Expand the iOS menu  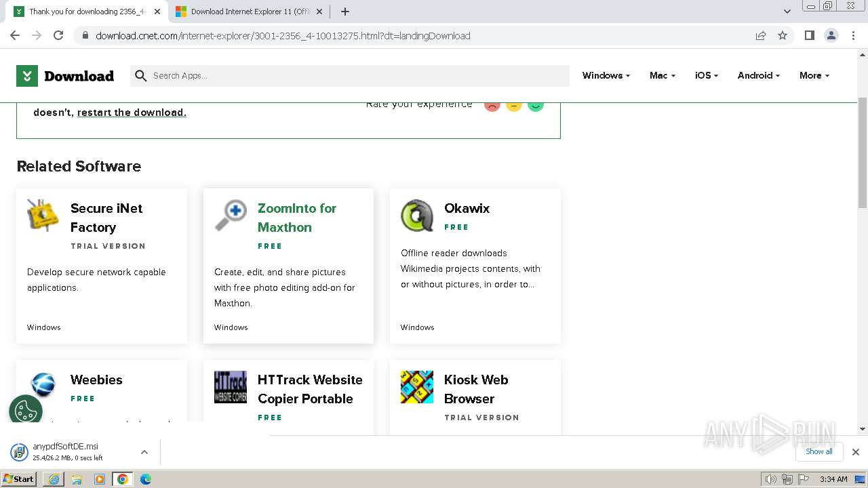coord(707,76)
